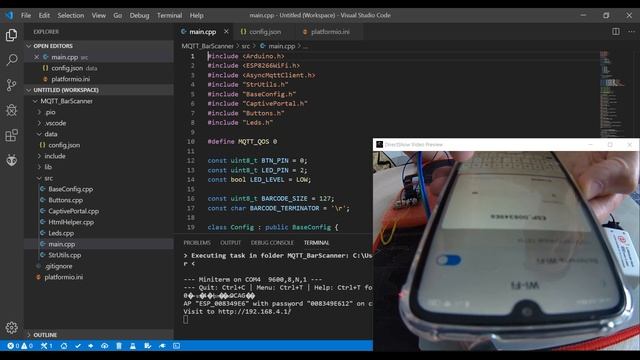640x360 pixels.
Task: Click PlatformIO Upload arrow icon
Action: coord(91,346)
